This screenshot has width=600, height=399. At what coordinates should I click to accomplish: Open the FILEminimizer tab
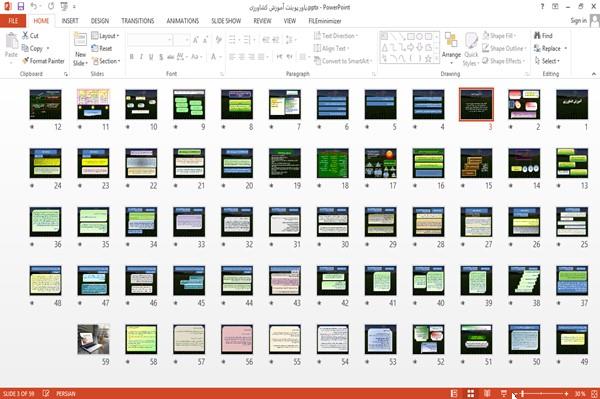coord(324,21)
